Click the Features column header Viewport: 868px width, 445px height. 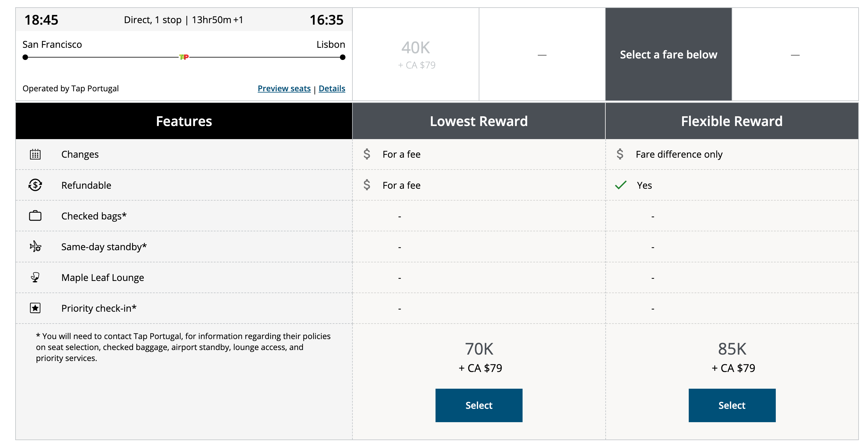coord(184,121)
